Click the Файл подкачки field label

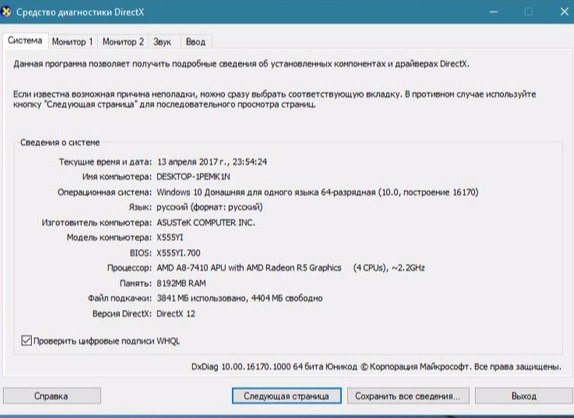click(119, 298)
